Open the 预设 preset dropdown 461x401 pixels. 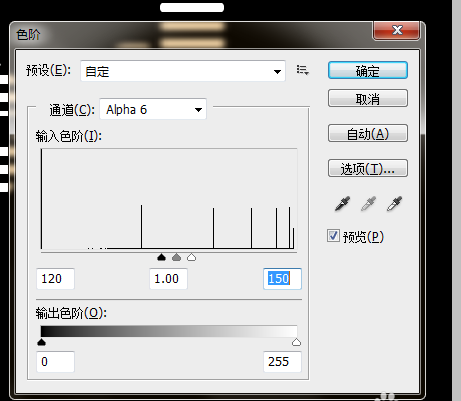[x=183, y=71]
